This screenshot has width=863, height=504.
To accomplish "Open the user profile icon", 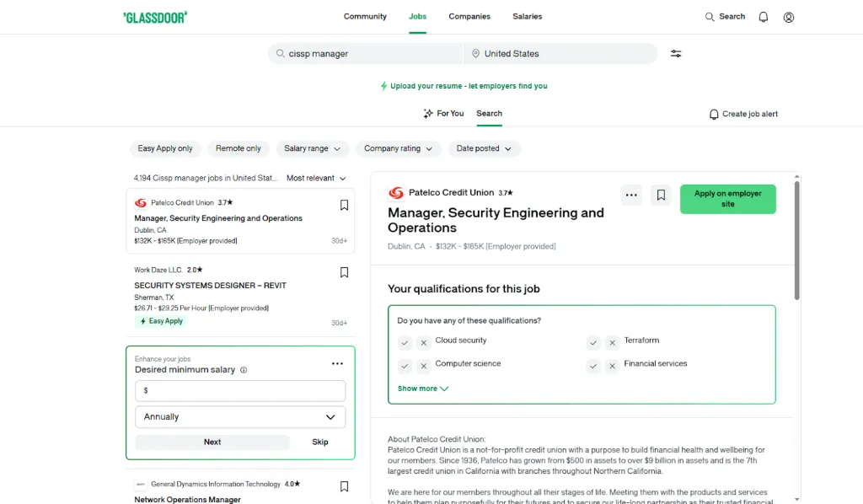I will point(789,17).
